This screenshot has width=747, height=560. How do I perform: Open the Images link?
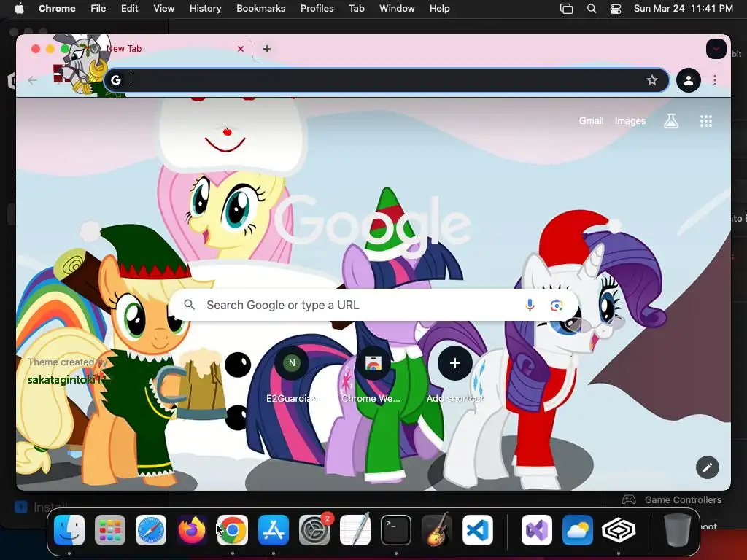tap(630, 121)
